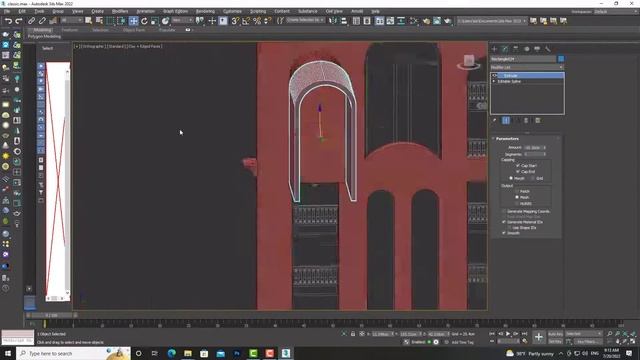The height and width of the screenshot is (360, 640).
Task: Click the Undo arrow in main toolbar
Action: click(8, 21)
